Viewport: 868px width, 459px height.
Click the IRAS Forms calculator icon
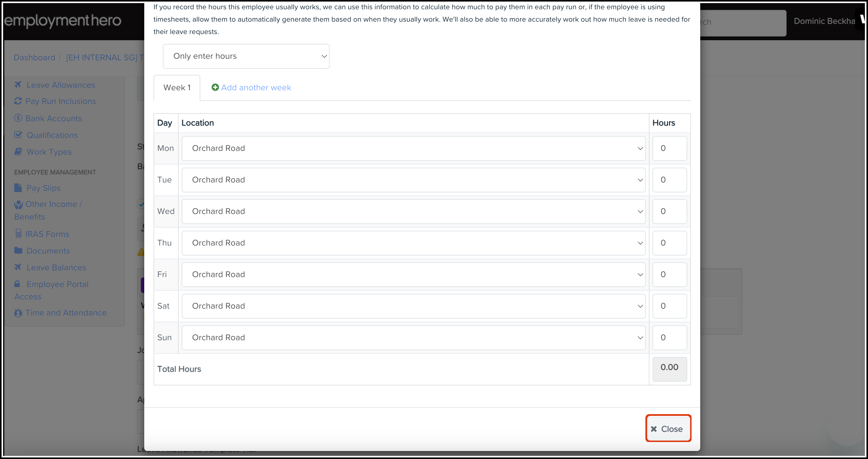(19, 234)
